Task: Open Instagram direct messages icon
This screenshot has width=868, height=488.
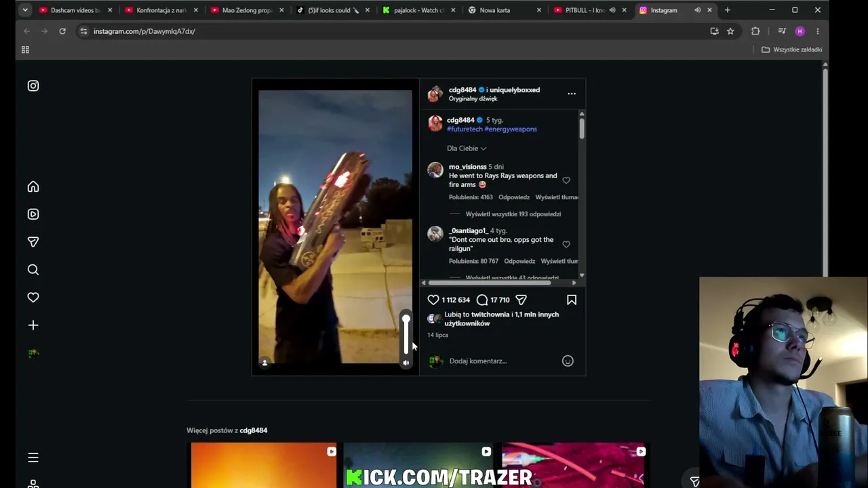Action: pos(33,242)
